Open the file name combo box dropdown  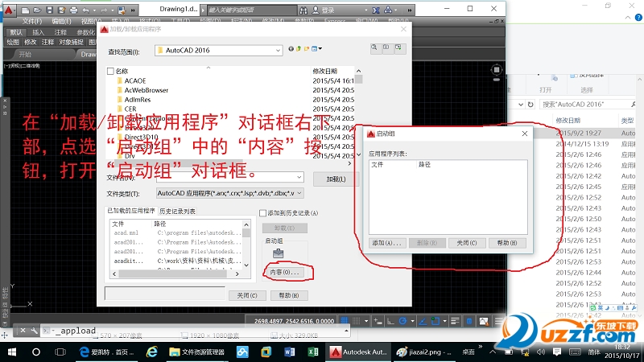tap(299, 177)
